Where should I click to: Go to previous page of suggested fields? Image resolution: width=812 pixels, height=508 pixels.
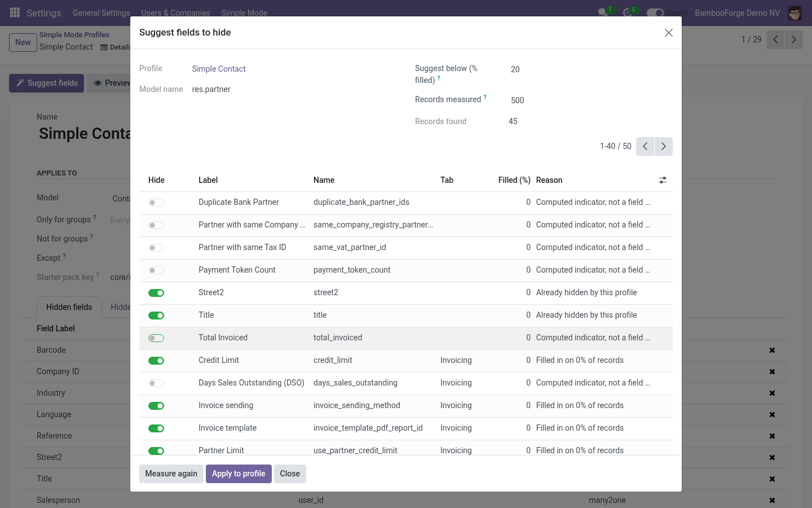click(x=645, y=146)
